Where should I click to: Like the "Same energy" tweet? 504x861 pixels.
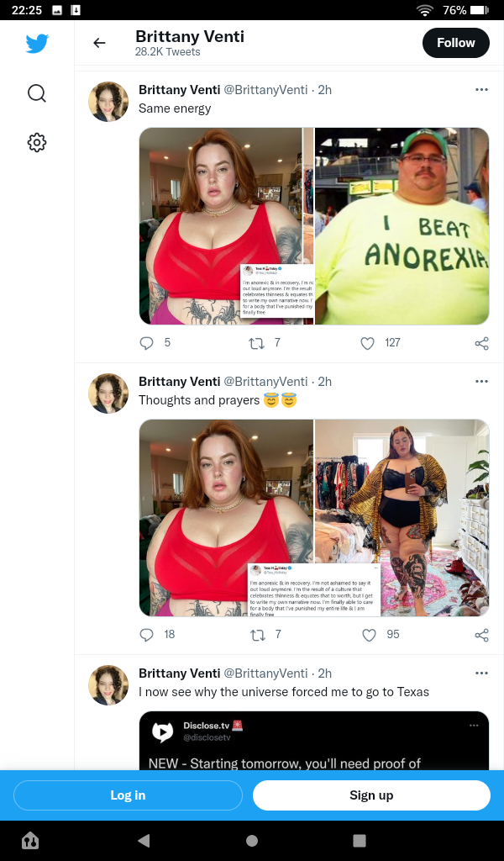(367, 343)
